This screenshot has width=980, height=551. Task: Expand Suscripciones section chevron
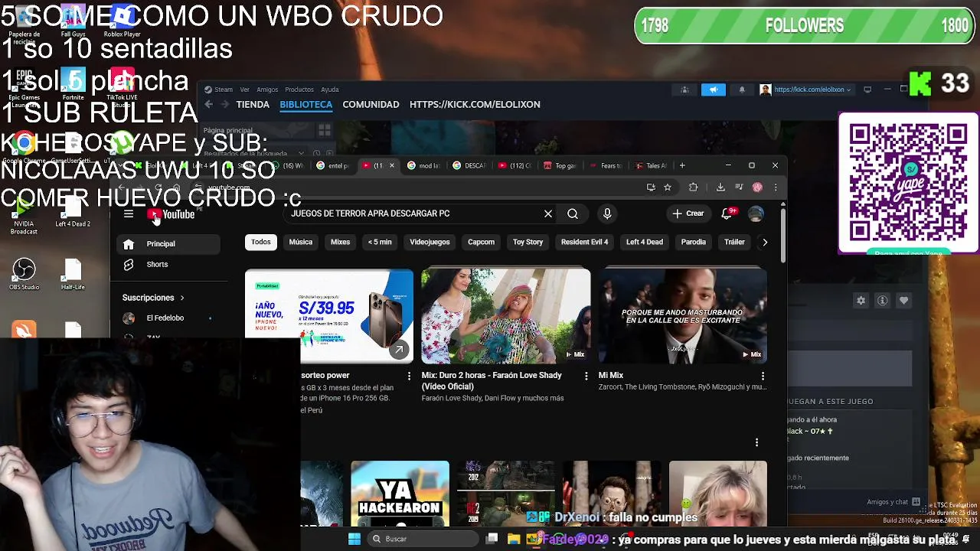pos(182,298)
